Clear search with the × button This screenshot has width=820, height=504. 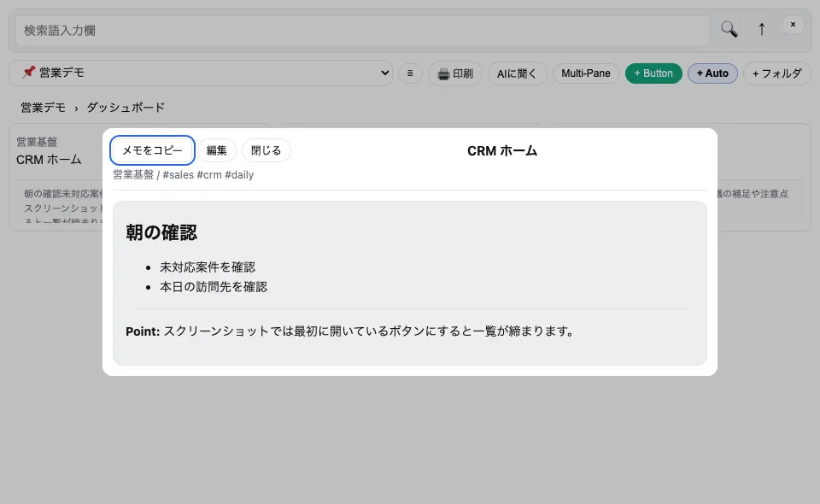pyautogui.click(x=793, y=25)
